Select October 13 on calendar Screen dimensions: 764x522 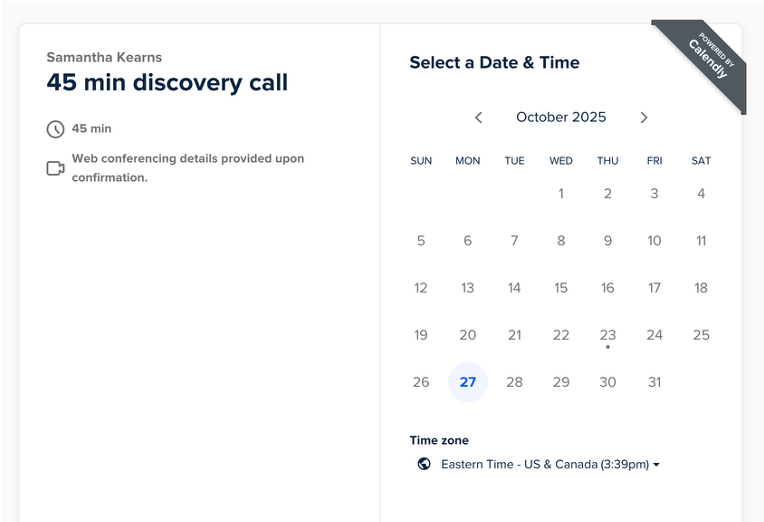468,288
